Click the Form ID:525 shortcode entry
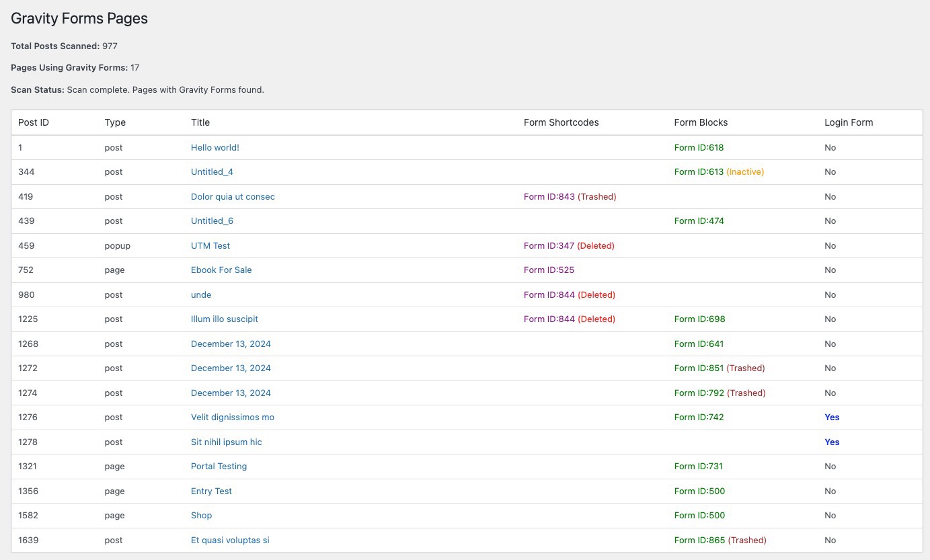This screenshot has height=560, width=930. pos(549,270)
